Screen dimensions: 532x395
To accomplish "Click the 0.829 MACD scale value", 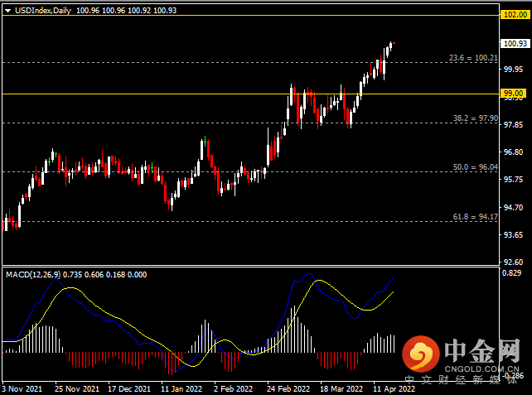I will coord(511,273).
